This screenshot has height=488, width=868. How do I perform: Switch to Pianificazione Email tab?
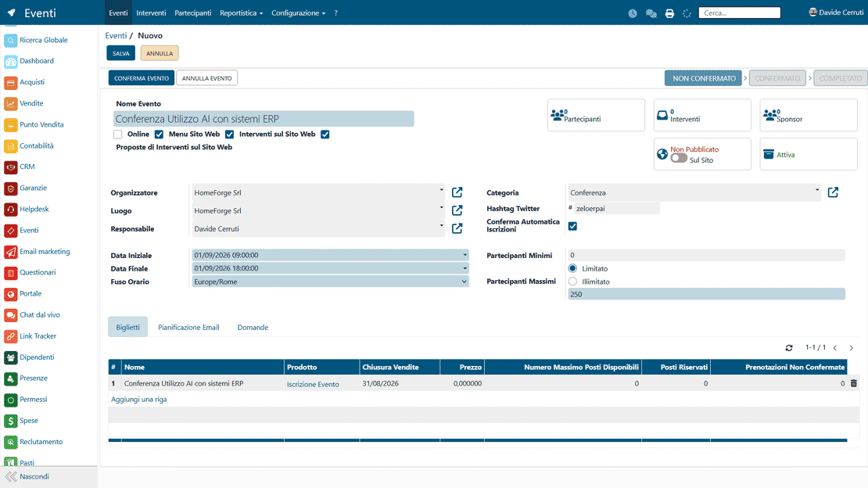click(188, 328)
